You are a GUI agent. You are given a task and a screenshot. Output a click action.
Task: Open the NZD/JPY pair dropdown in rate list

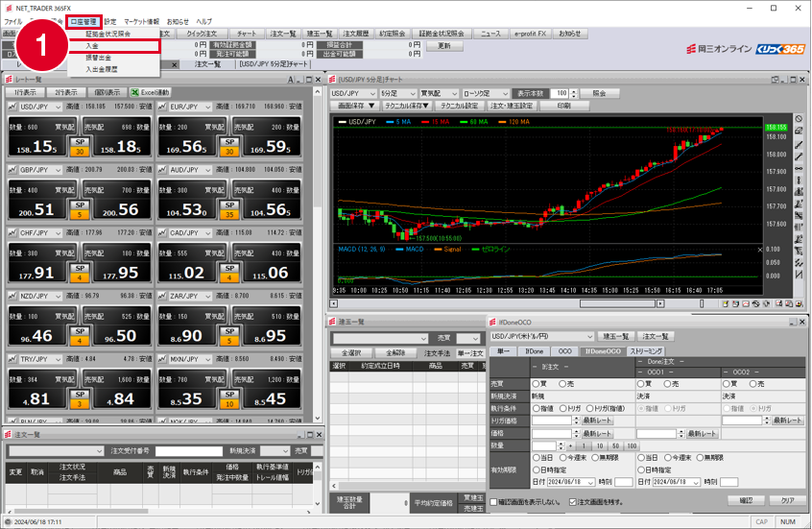[40, 297]
